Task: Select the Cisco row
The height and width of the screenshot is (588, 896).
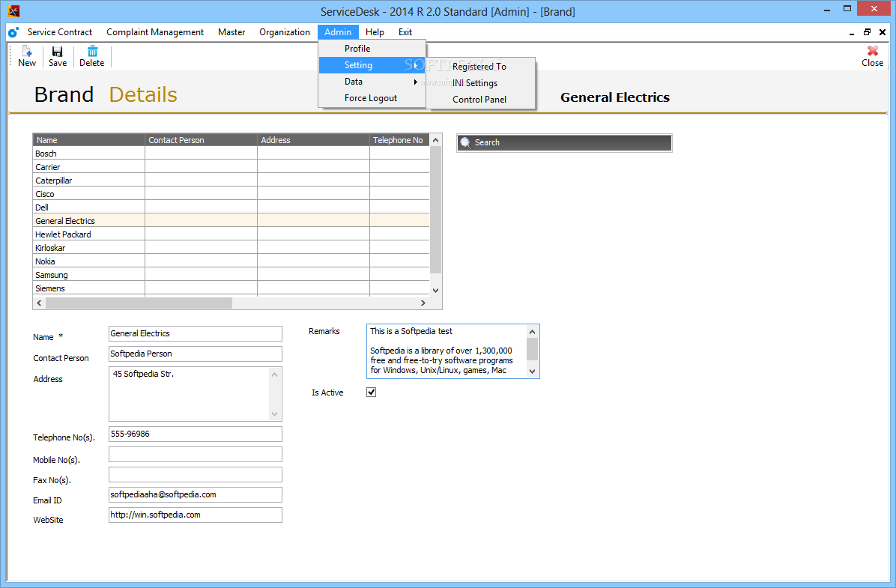Action: 231,194
